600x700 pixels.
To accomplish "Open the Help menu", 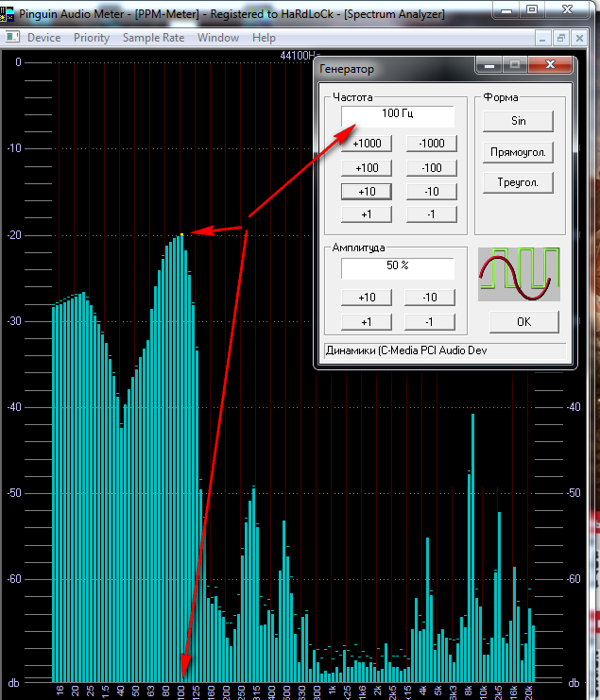I will pyautogui.click(x=264, y=38).
